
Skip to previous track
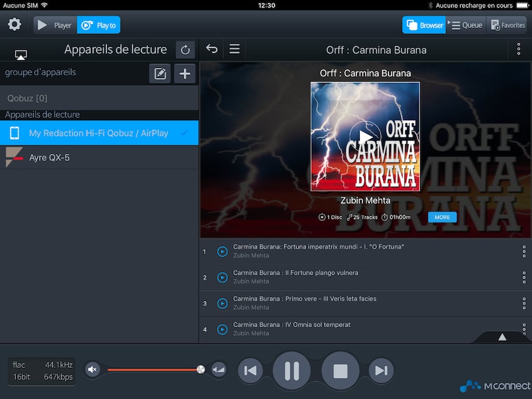251,370
